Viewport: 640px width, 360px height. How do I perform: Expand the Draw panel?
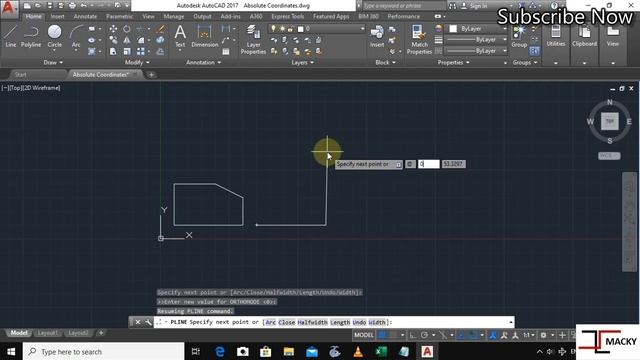click(53, 62)
